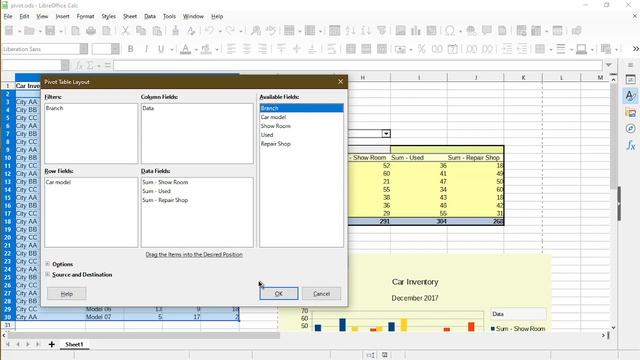Screen dimensions: 640x360
Task: Click the Undo arrow icon
Action: [x=209, y=31]
